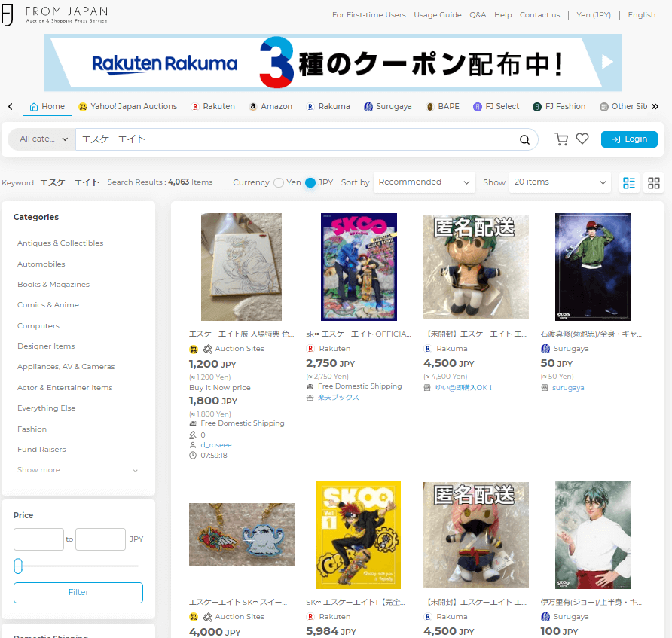
Task: Click the Other Sites tab icon
Action: [x=604, y=107]
